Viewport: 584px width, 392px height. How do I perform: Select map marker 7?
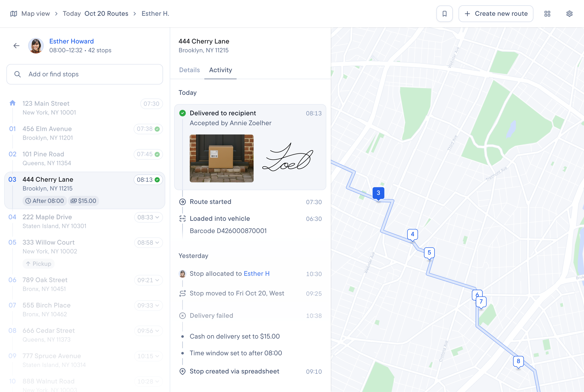pyautogui.click(x=481, y=302)
